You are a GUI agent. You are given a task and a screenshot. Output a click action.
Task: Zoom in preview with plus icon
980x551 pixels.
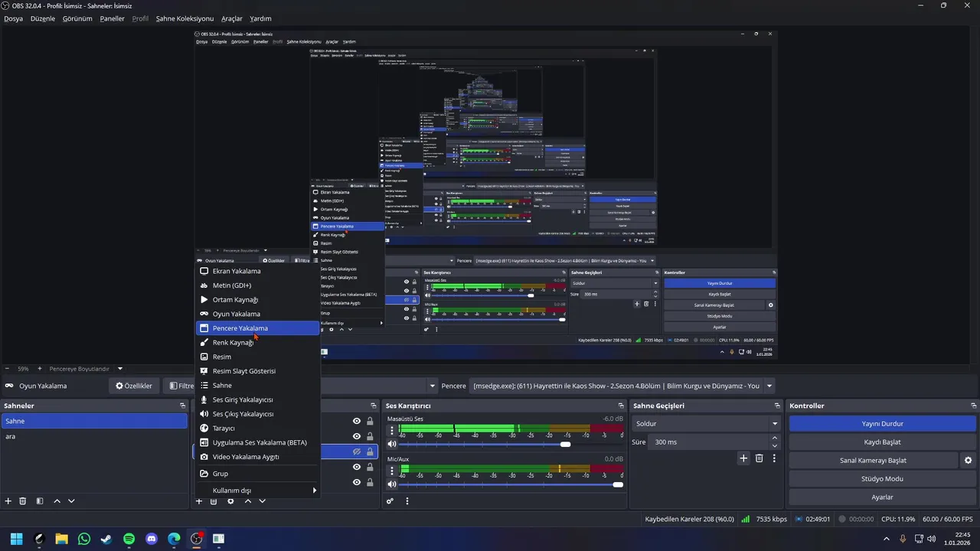click(x=40, y=369)
